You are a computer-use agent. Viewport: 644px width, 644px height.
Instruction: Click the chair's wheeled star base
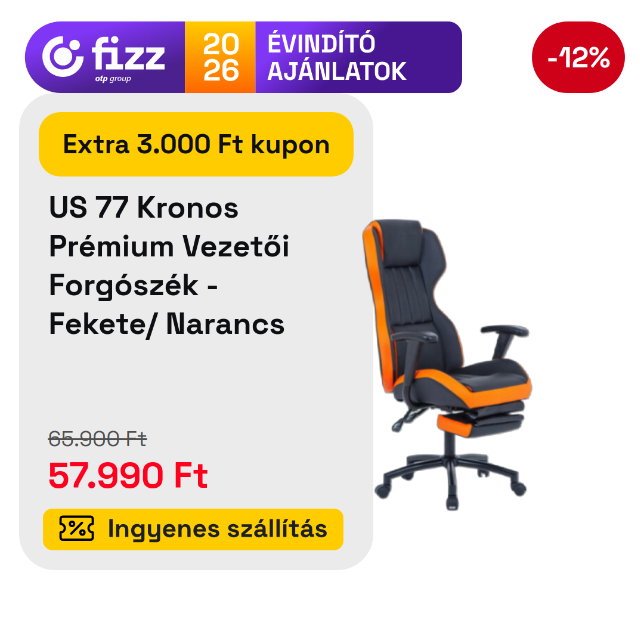pyautogui.click(x=451, y=479)
